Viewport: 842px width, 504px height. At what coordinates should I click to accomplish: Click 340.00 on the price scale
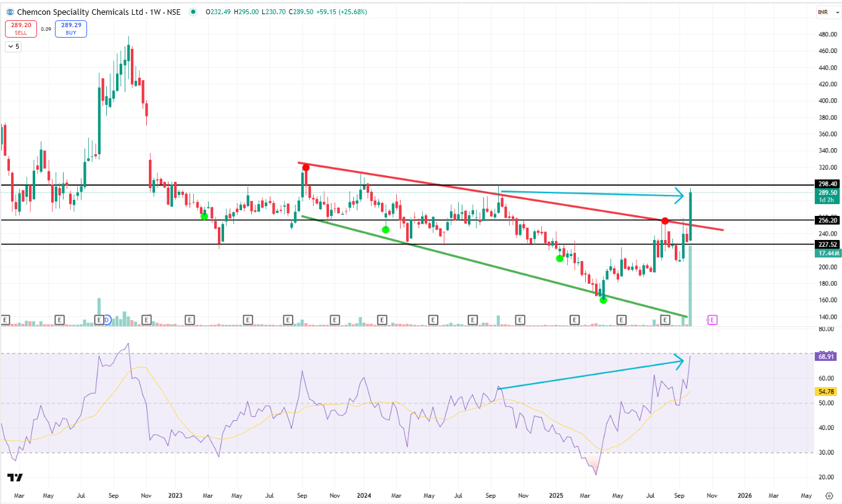pyautogui.click(x=827, y=151)
